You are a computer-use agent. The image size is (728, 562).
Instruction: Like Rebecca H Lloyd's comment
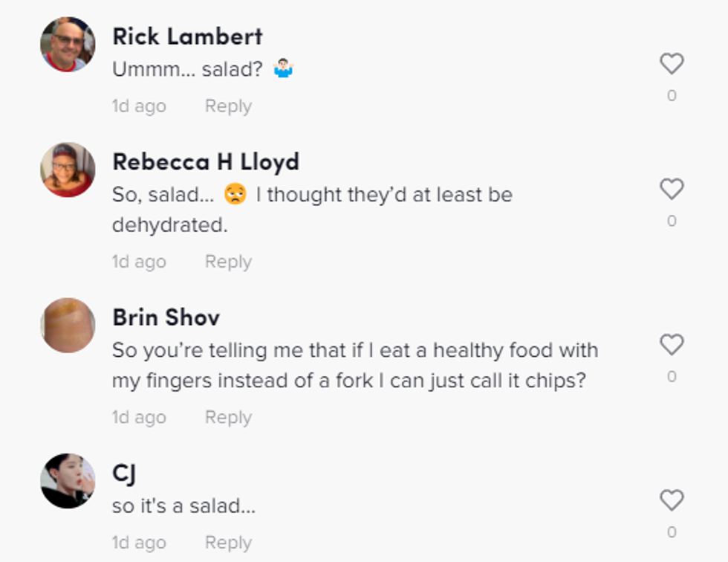(672, 190)
